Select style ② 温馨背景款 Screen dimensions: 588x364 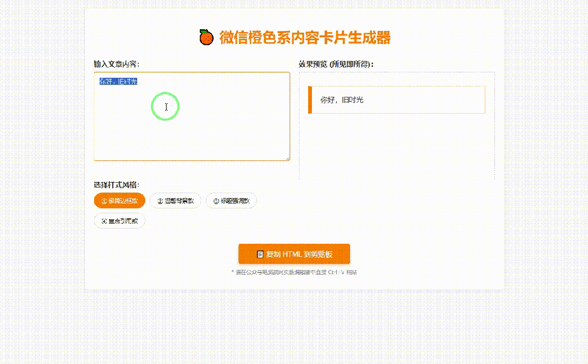pos(175,201)
